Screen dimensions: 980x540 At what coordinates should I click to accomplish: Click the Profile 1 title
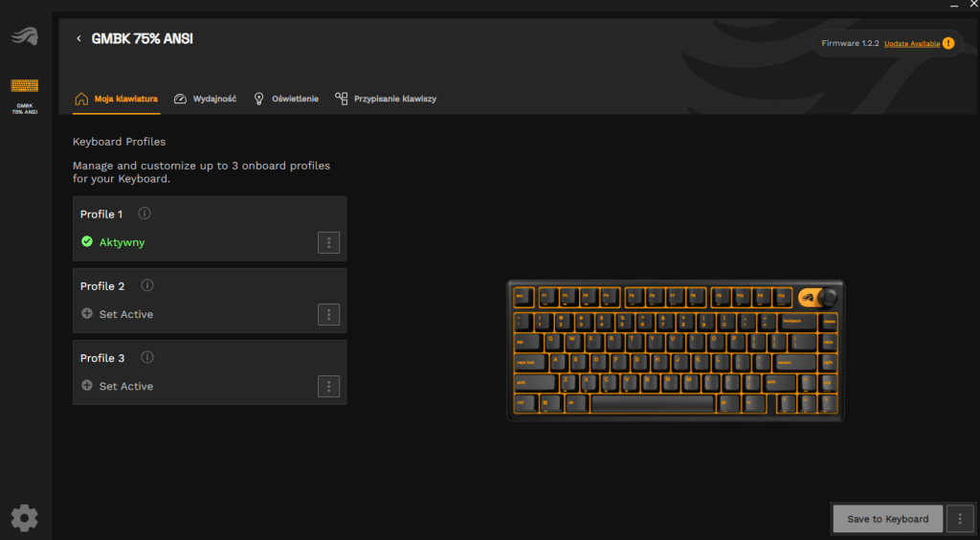[101, 214]
